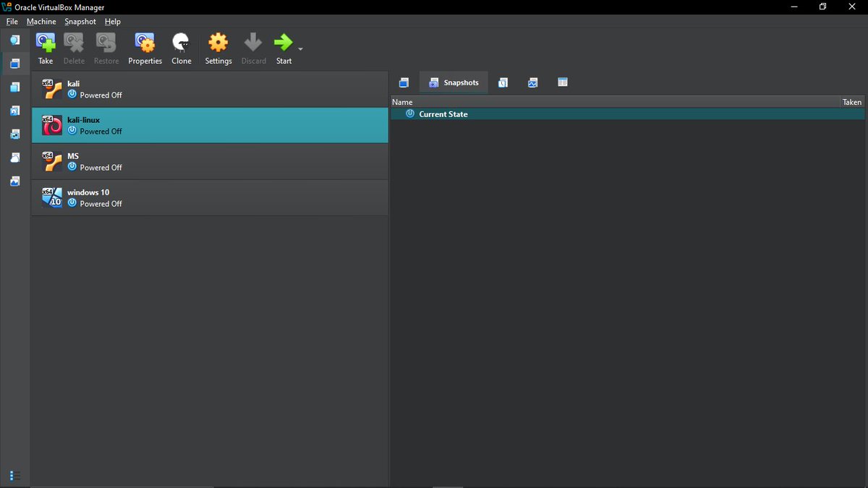The height and width of the screenshot is (488, 868).
Task: Select the kali virtual machine
Action: tap(210, 89)
